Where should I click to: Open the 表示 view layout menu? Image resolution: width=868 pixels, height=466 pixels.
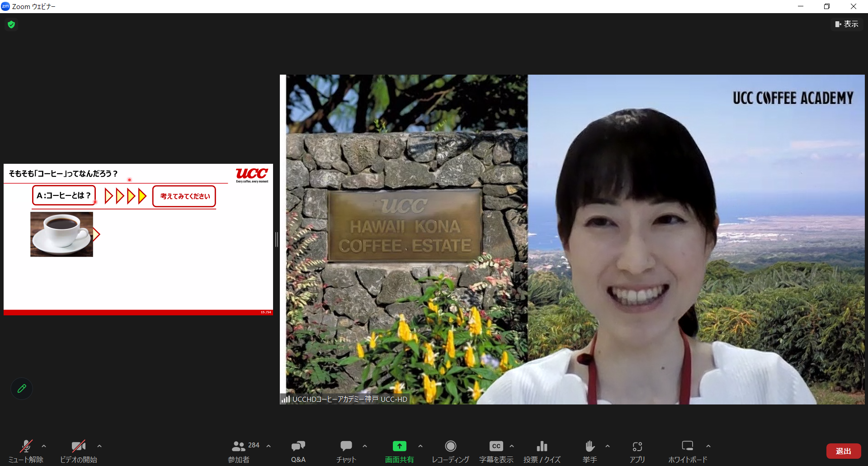click(x=847, y=24)
